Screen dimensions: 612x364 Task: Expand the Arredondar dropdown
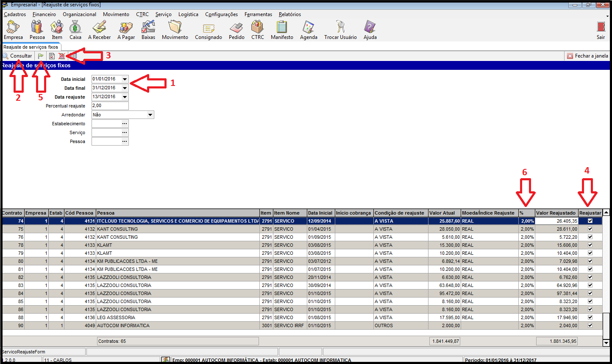[150, 115]
